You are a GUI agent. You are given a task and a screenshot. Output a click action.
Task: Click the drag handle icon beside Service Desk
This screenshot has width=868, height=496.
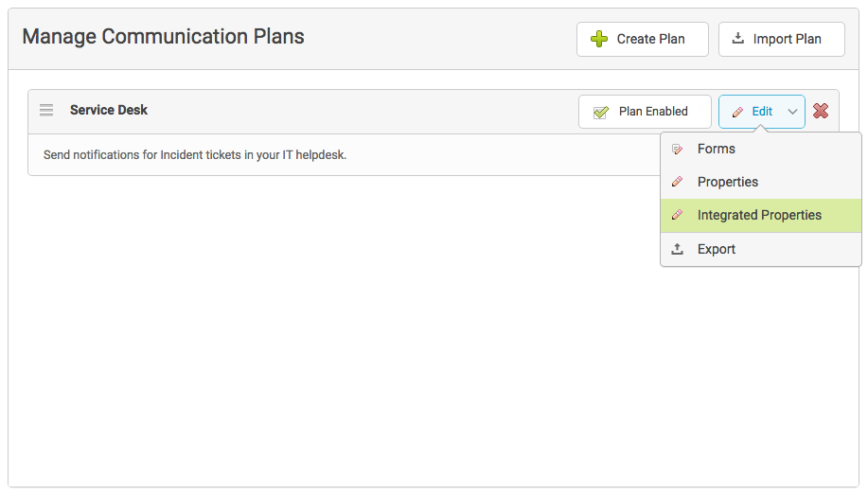tap(46, 110)
